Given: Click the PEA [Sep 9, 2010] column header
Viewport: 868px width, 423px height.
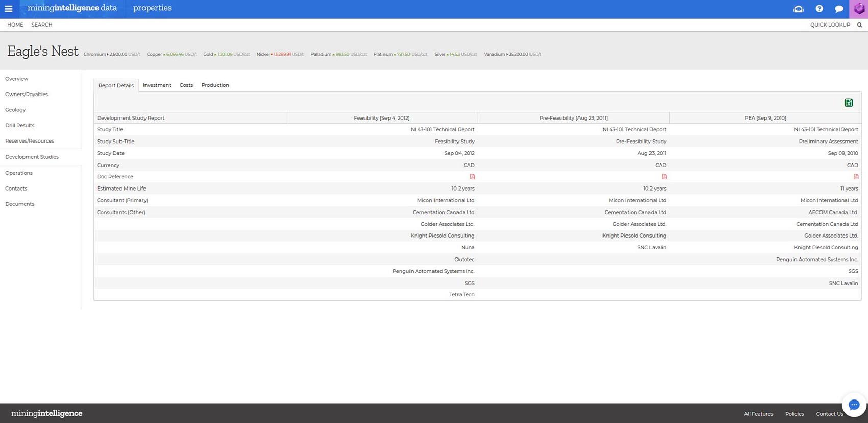Looking at the screenshot, I should coord(765,118).
